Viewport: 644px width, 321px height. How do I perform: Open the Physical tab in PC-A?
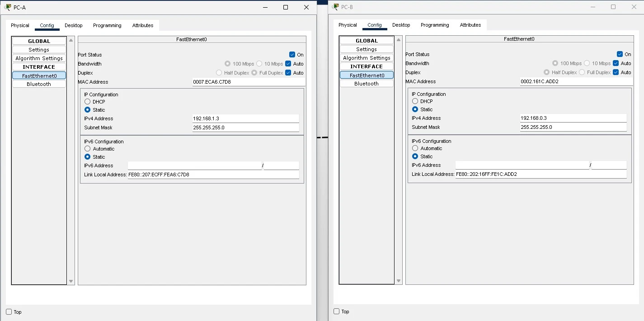coord(20,25)
